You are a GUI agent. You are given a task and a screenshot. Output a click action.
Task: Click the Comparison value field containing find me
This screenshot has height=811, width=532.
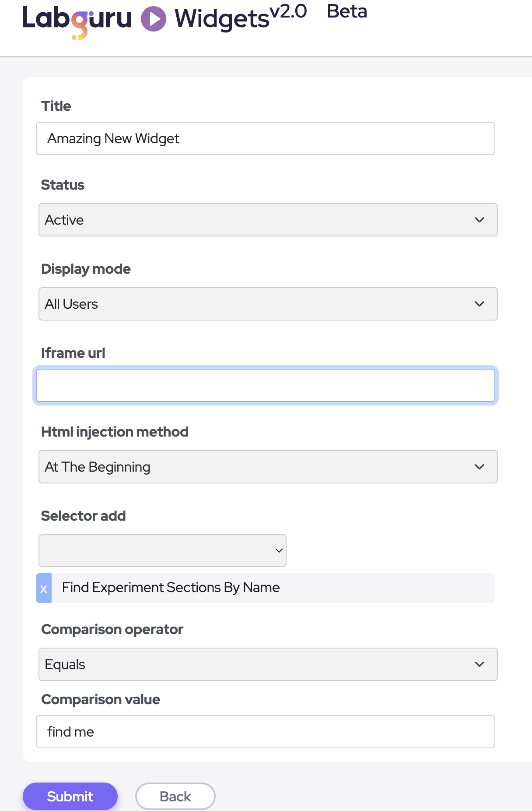(265, 732)
